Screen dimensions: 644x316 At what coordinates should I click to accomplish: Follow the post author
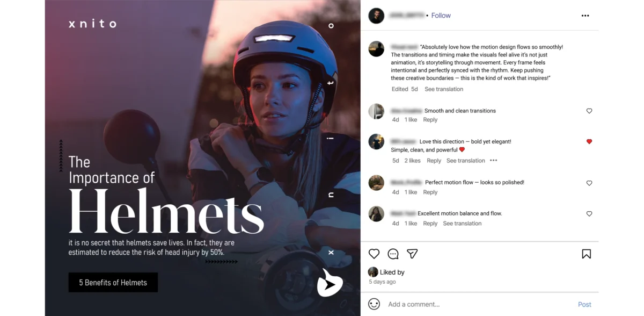pos(441,16)
